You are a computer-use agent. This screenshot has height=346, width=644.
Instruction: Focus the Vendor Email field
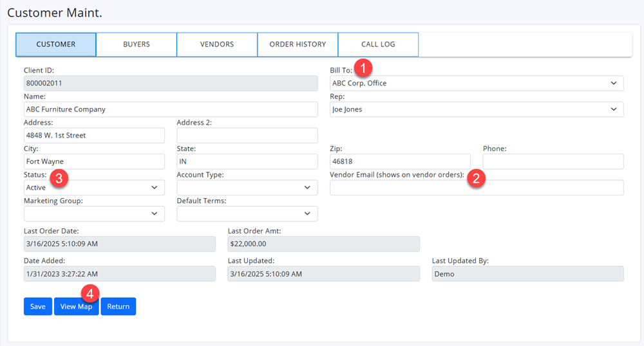[476, 187]
